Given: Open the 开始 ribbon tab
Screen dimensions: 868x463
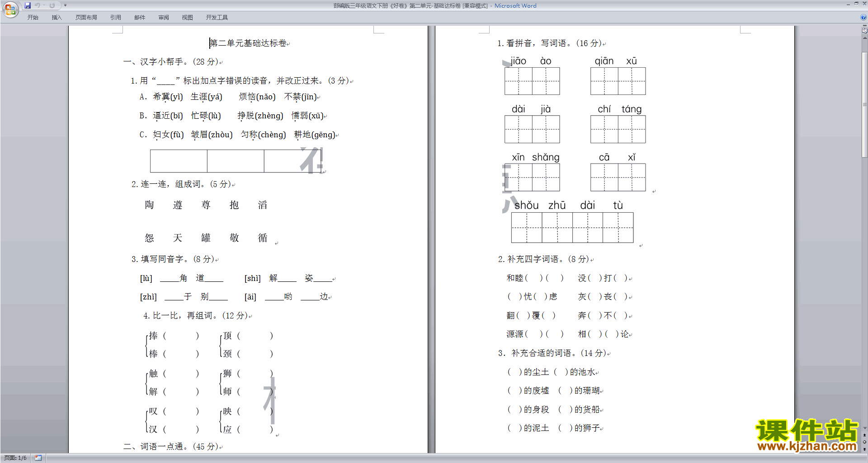Looking at the screenshot, I should (x=33, y=18).
